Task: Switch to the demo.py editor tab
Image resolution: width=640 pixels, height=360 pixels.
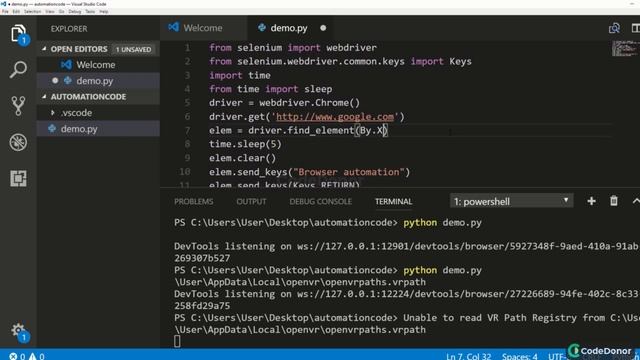Action: (x=289, y=28)
